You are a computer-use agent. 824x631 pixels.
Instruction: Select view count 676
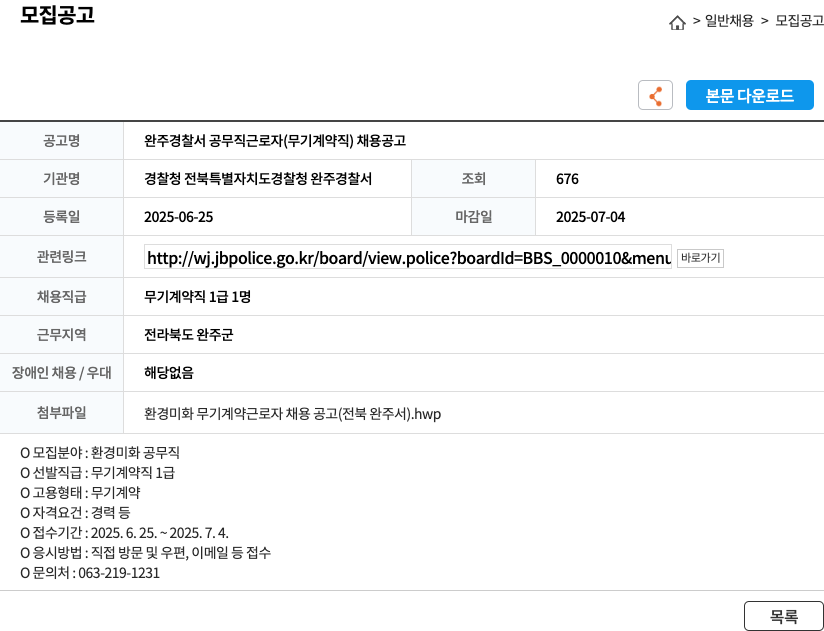coord(567,179)
